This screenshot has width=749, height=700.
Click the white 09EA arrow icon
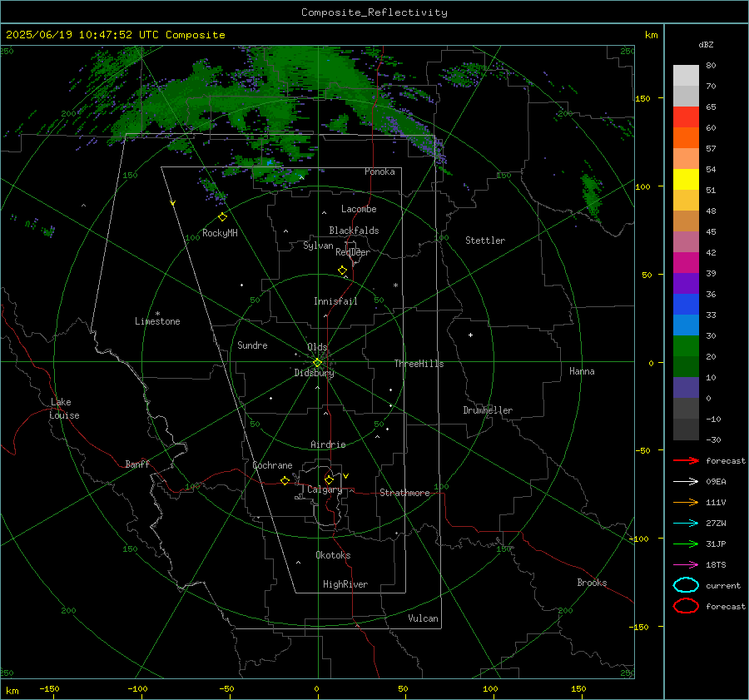pos(686,481)
